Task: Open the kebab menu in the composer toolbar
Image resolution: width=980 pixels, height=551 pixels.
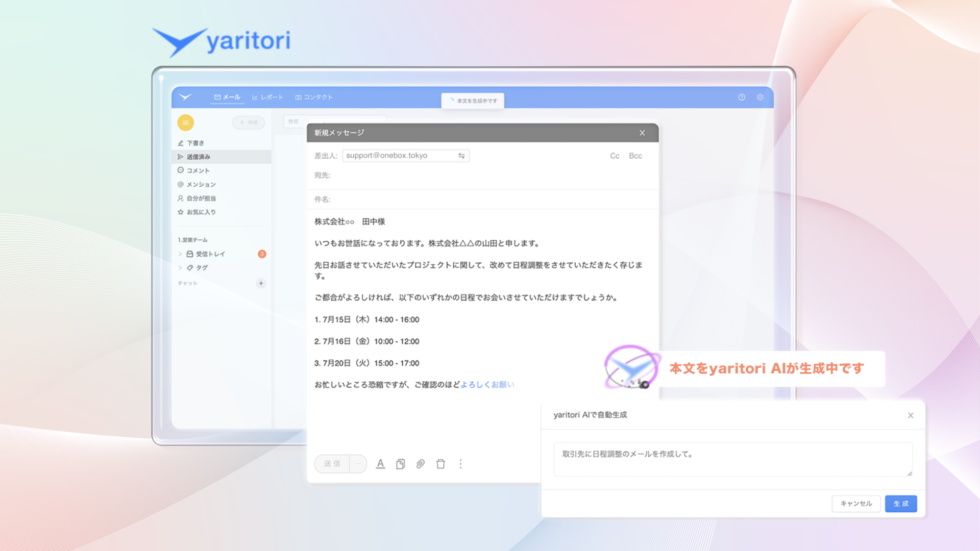Action: (x=460, y=464)
